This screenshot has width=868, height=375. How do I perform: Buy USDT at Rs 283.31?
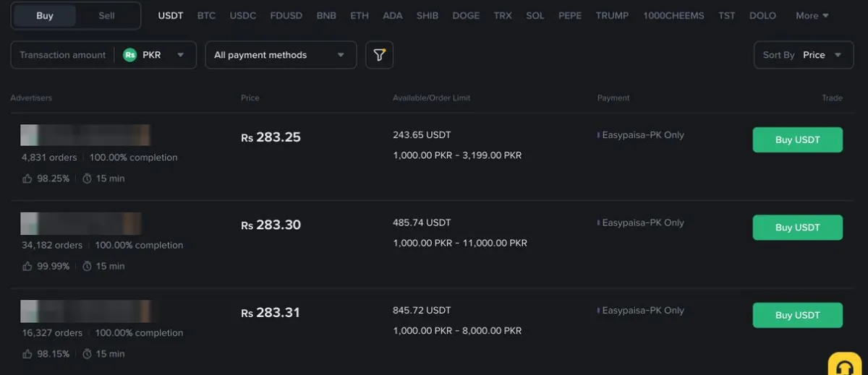pos(797,315)
